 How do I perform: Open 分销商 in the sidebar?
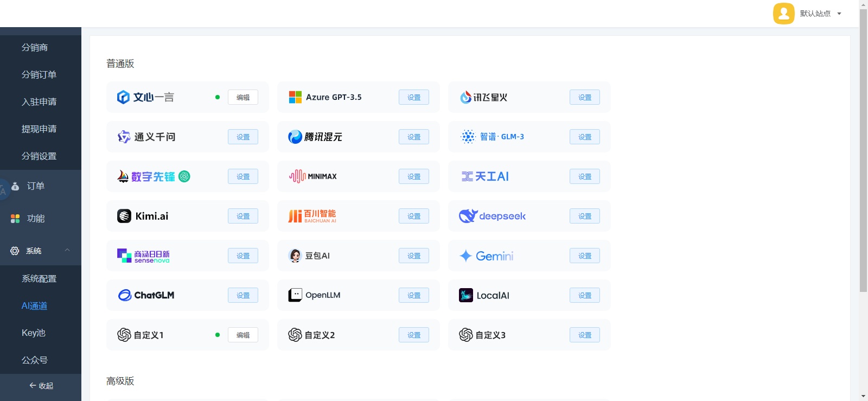point(35,48)
